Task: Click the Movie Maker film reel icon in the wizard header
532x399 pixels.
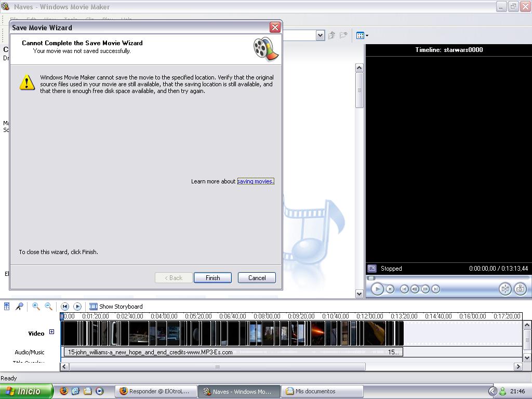Action: (266, 49)
